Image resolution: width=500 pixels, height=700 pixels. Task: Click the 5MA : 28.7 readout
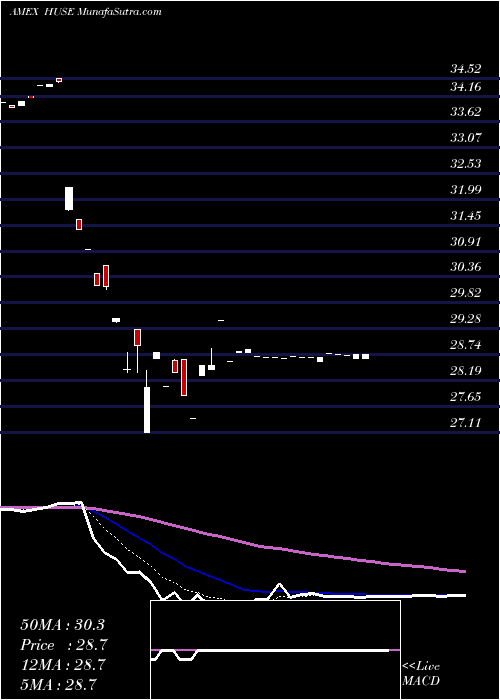point(58,684)
